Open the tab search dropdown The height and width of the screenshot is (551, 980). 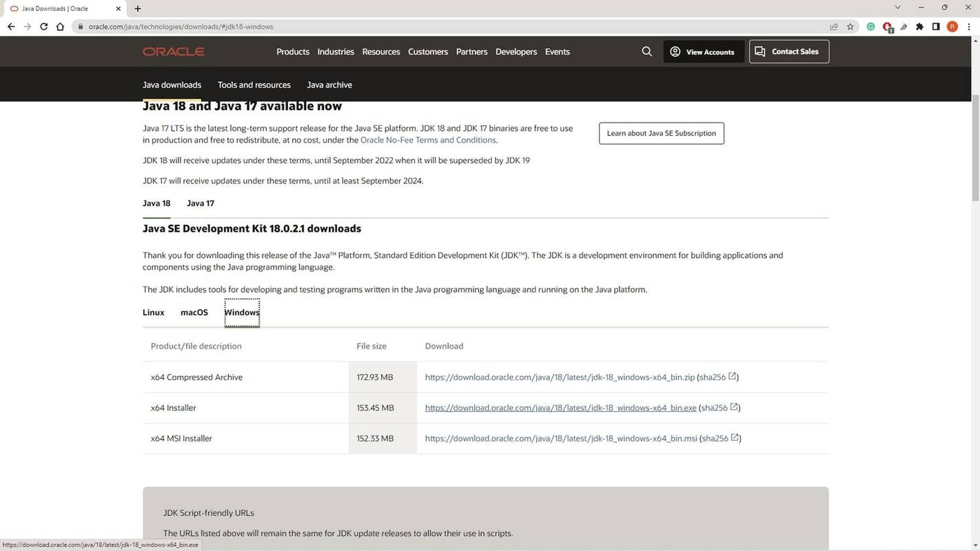897,8
